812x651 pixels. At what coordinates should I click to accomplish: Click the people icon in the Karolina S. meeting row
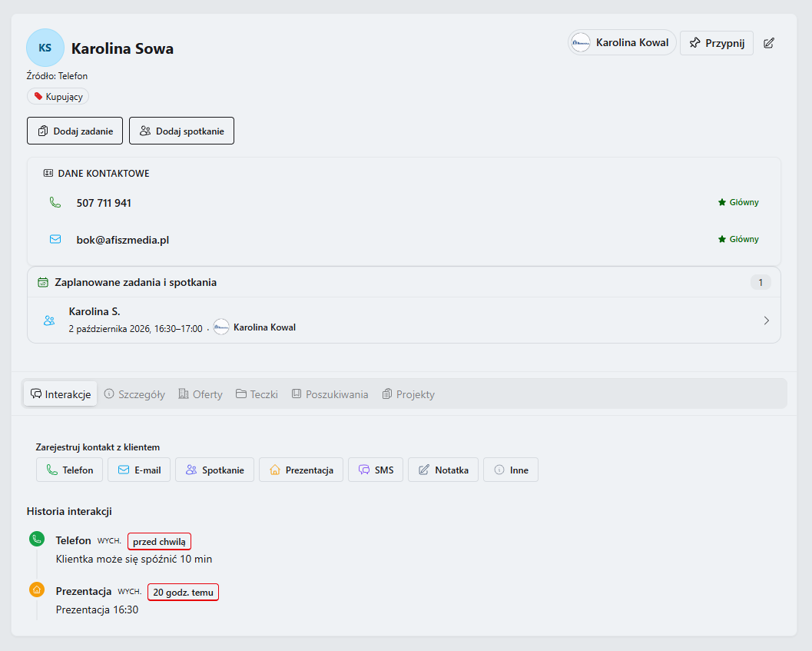(x=49, y=321)
